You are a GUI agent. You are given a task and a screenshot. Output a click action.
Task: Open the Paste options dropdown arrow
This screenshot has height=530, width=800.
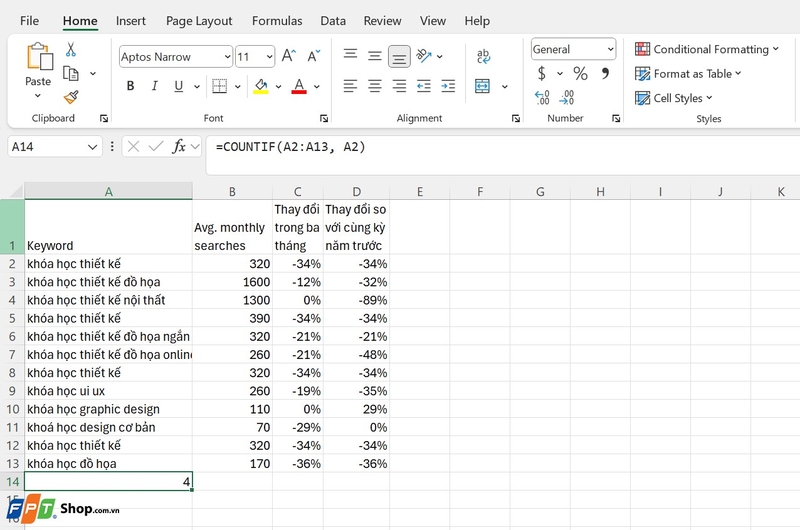point(38,96)
